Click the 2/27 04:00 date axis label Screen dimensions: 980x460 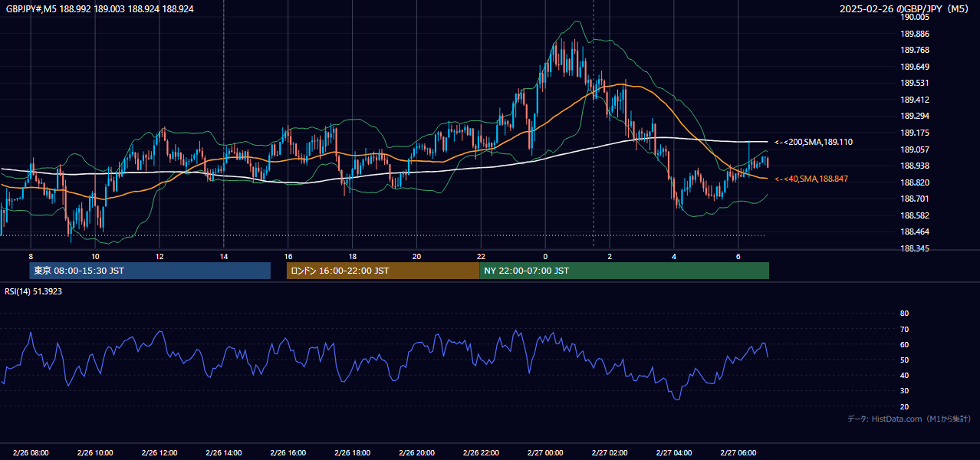pos(674,453)
